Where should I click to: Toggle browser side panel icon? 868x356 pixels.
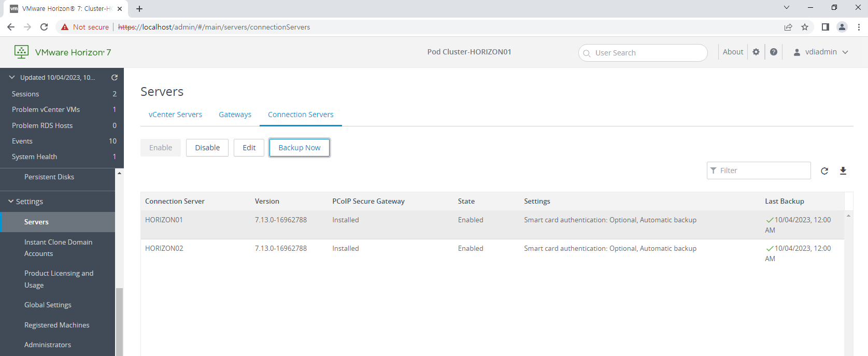tap(826, 27)
